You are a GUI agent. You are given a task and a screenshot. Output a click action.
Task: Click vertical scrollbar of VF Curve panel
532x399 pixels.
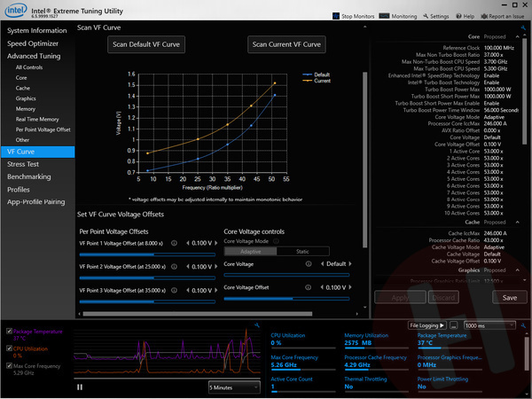pyautogui.click(x=364, y=160)
